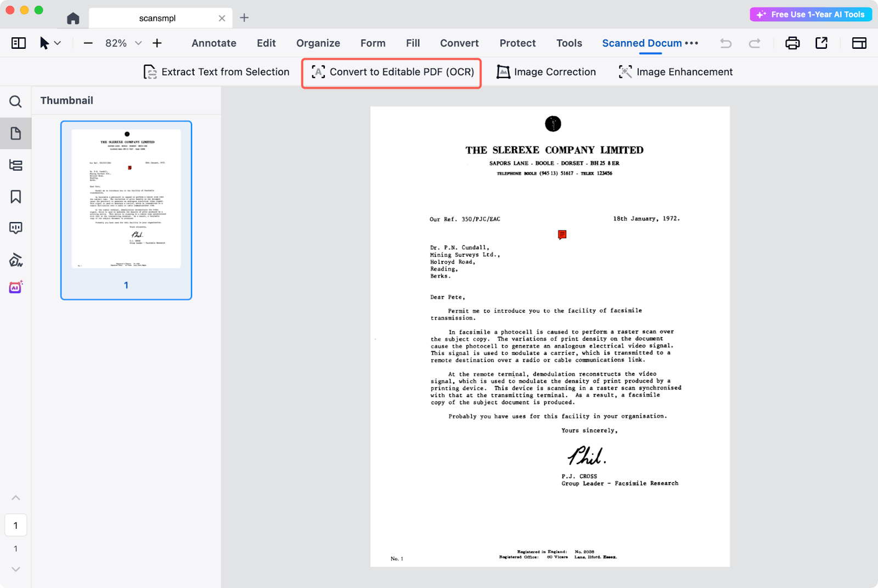878x588 pixels.
Task: Expand the zoom level dropdown at 82%
Action: click(138, 43)
